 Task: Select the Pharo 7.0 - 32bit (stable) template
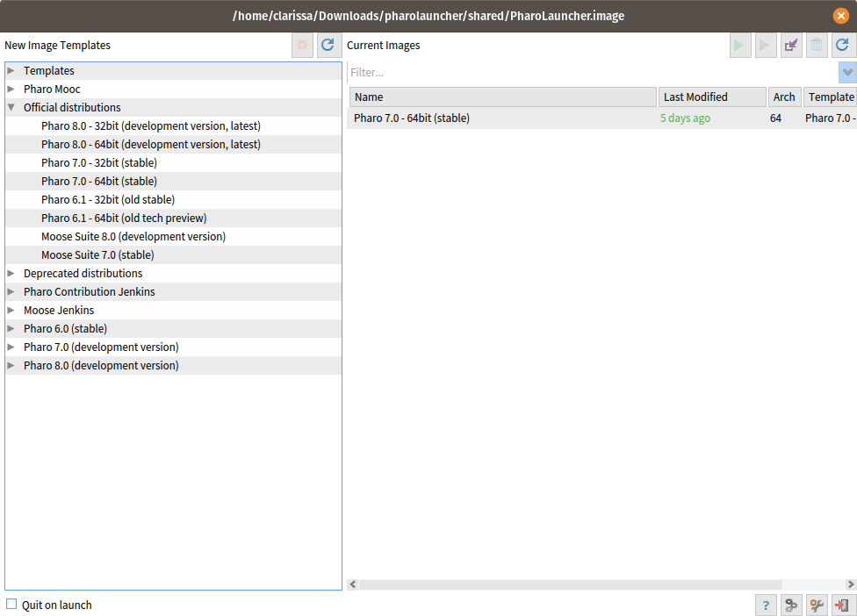pyautogui.click(x=99, y=162)
